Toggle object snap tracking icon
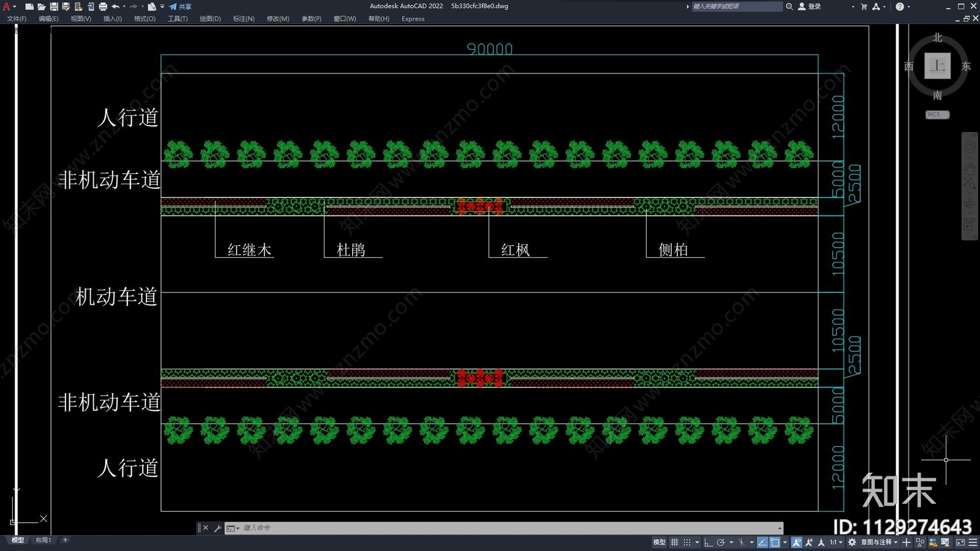The image size is (980, 551). (762, 542)
